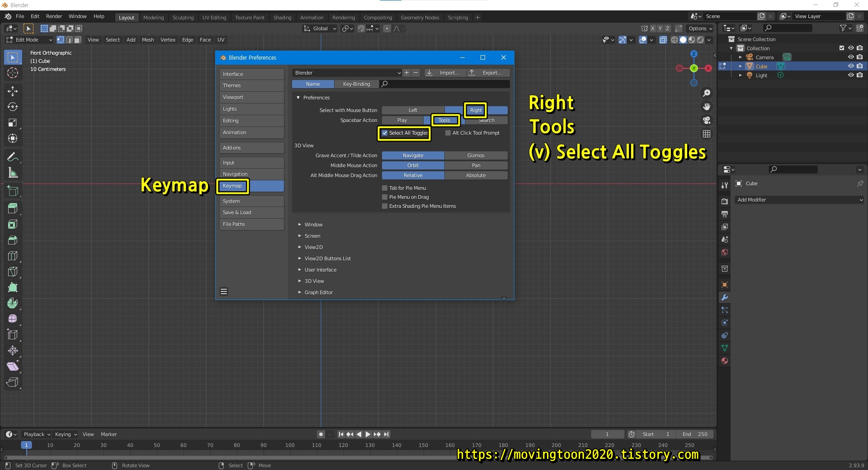Expand the View2D keymap section

[299, 247]
